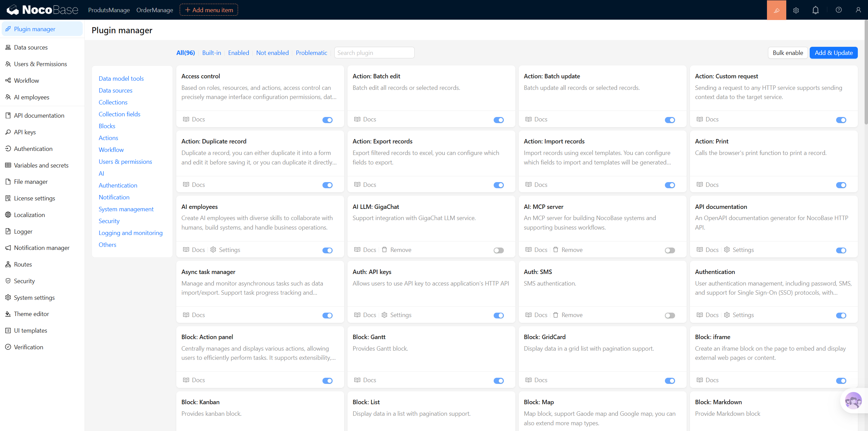Enable the AI LLM: GigaChat plugin

point(498,250)
